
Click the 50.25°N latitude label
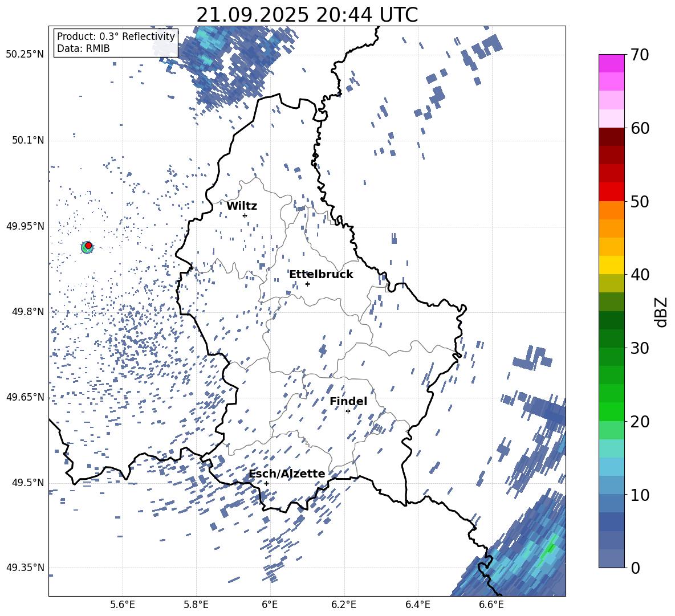pos(25,55)
